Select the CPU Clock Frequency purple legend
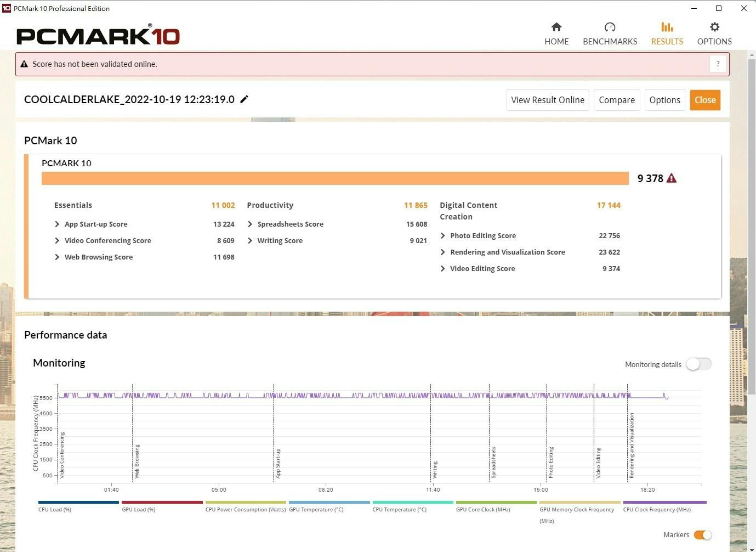Screen dimensions: 756x552 coord(664,502)
